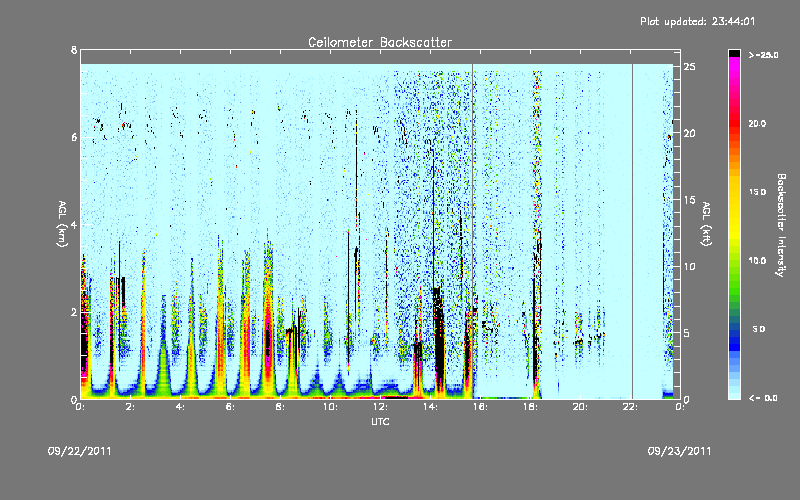Click the vertical gray line near 22 UTC

tap(633, 231)
